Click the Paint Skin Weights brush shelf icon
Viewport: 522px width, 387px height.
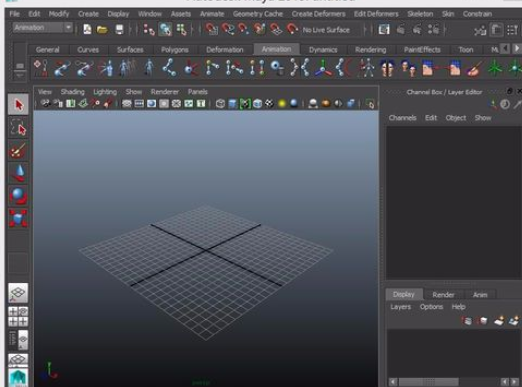point(474,68)
